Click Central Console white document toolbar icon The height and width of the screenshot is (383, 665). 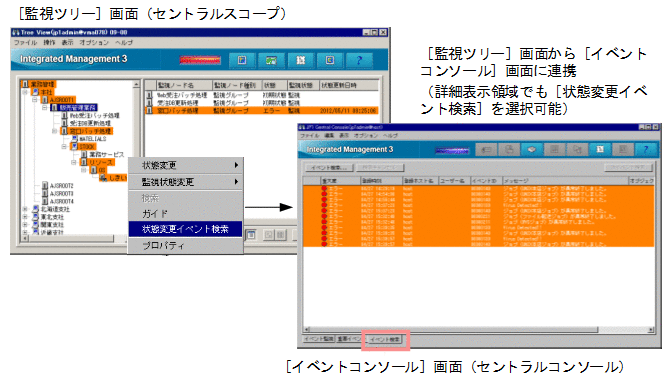(x=600, y=149)
